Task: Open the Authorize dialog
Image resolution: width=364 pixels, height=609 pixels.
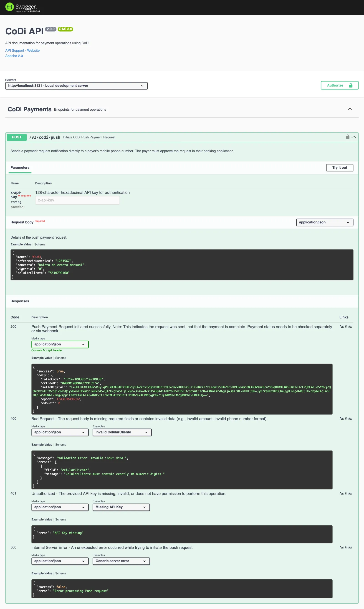Action: 339,85
